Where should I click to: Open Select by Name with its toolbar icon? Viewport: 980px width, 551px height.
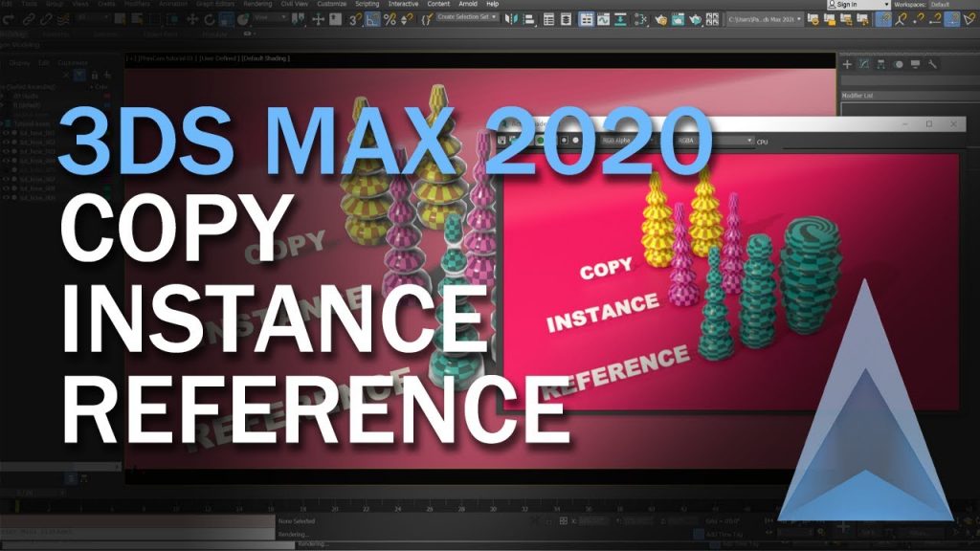point(135,21)
